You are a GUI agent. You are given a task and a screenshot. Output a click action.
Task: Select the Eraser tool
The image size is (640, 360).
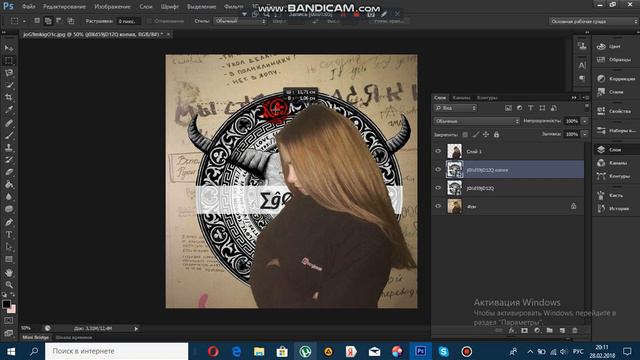pos(9,172)
